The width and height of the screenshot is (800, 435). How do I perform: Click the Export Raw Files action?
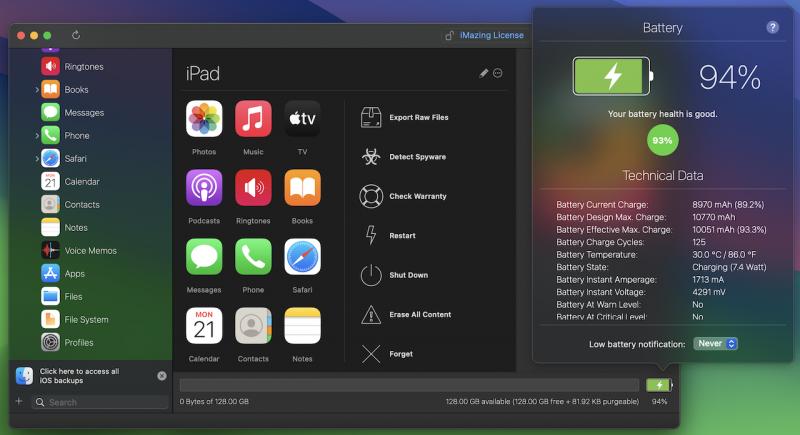(x=404, y=117)
